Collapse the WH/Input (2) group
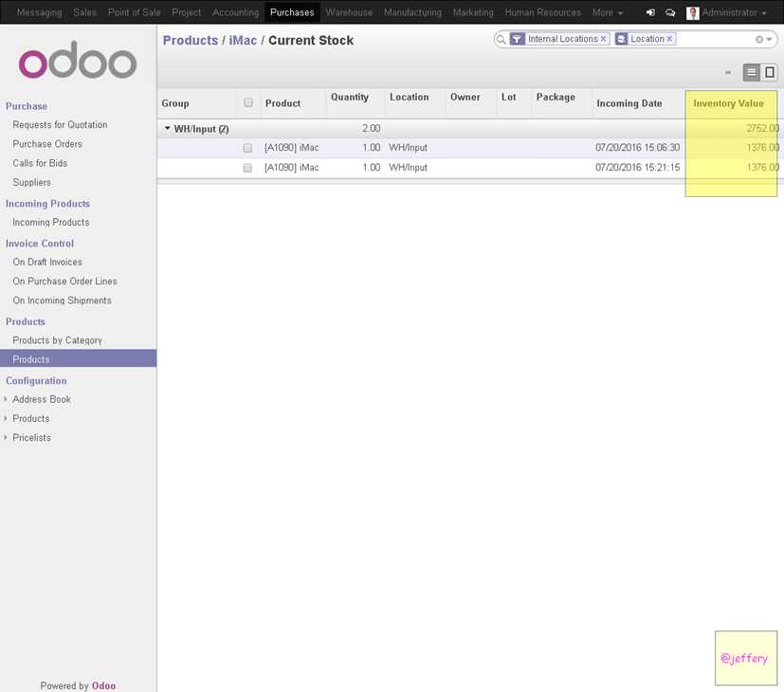Image resolution: width=784 pixels, height=692 pixels. point(167,129)
